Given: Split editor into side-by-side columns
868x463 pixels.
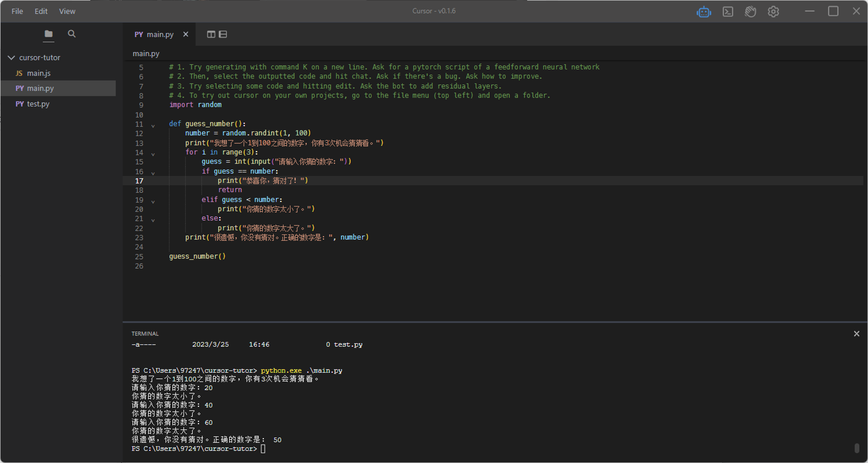Looking at the screenshot, I should [211, 34].
